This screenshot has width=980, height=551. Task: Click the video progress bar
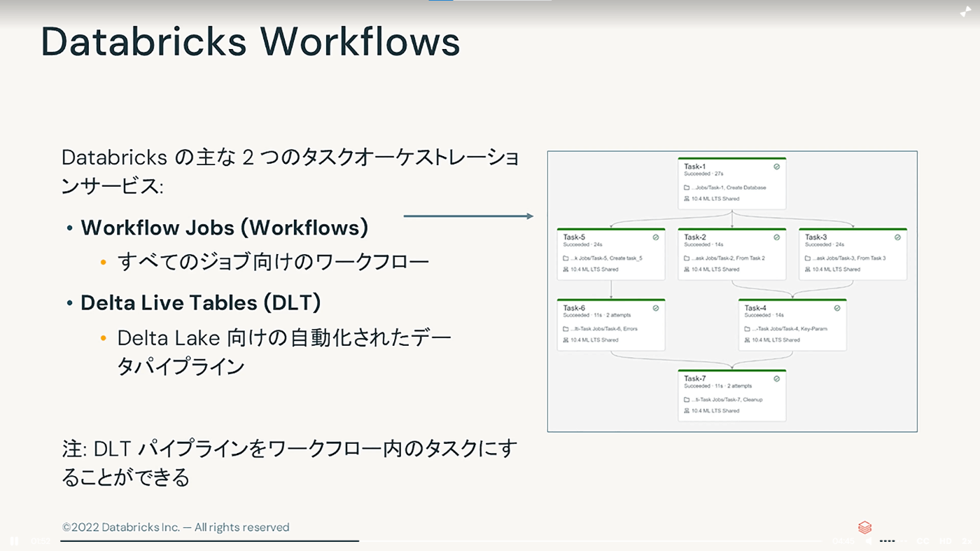(440, 541)
